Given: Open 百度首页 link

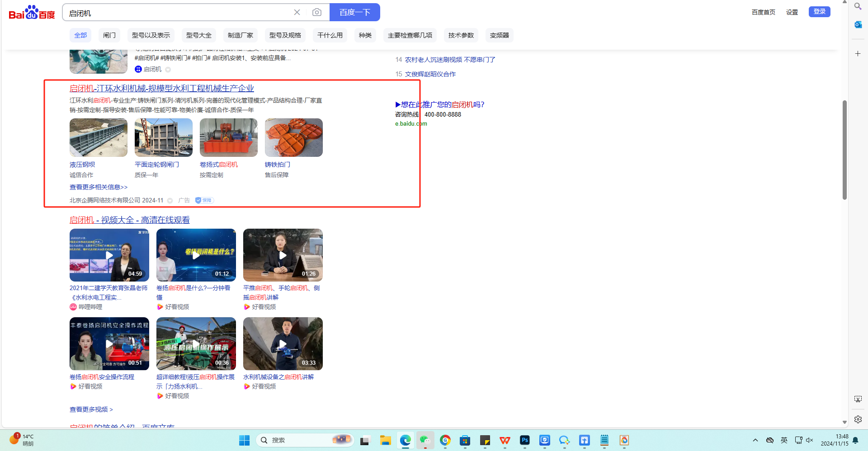Looking at the screenshot, I should 763,12.
